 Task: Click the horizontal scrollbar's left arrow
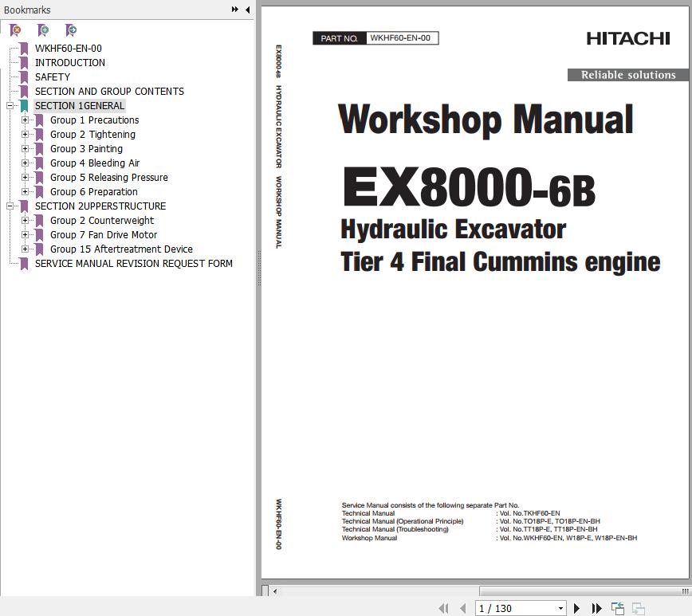point(275,591)
